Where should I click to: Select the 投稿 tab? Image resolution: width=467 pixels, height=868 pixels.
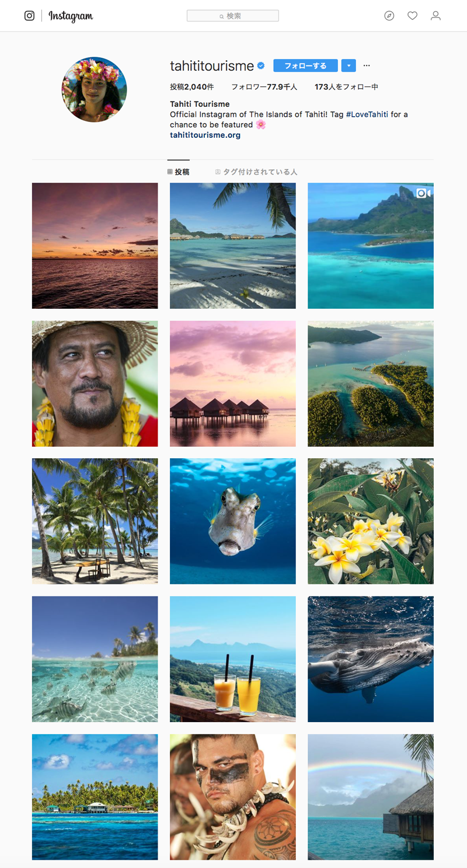(178, 172)
